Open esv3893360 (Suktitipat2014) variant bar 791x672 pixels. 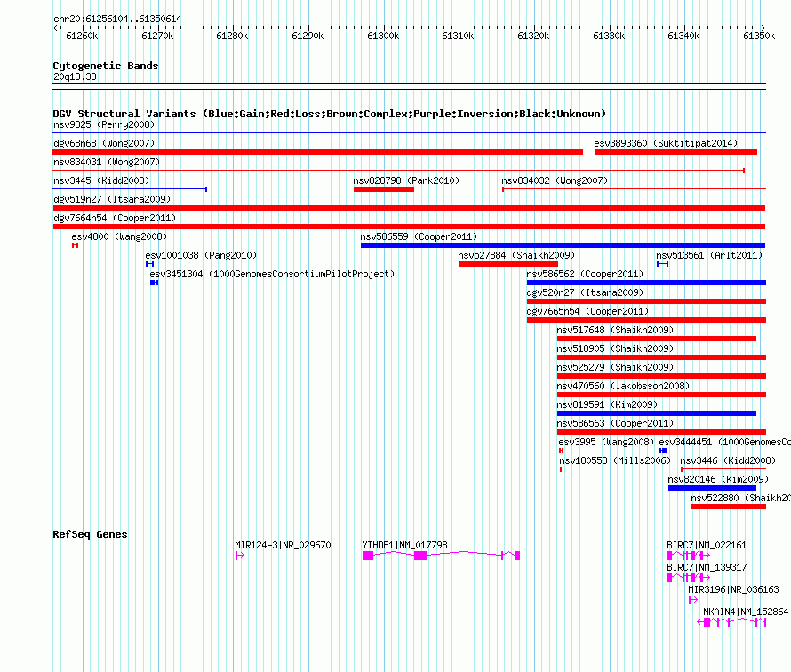[675, 152]
